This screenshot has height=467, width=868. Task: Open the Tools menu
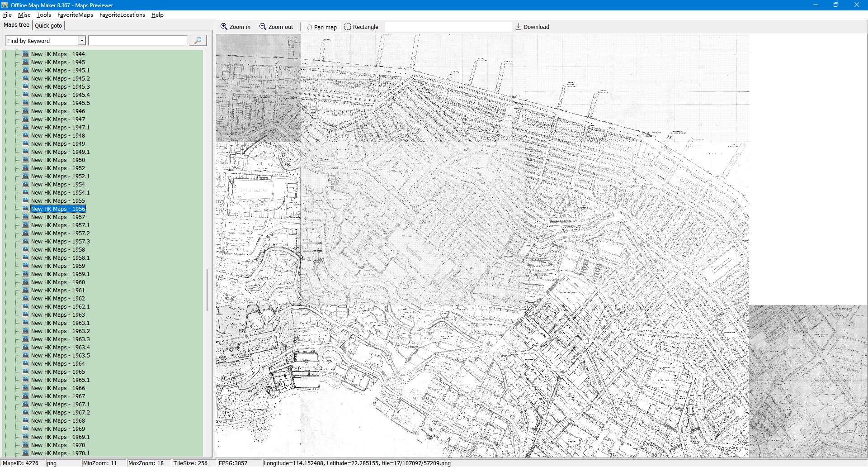(43, 15)
